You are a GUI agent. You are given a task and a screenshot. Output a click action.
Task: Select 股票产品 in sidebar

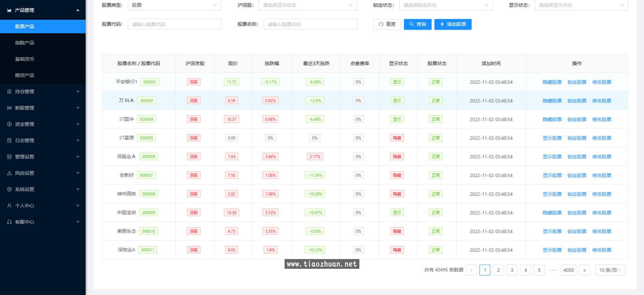[x=43, y=26]
